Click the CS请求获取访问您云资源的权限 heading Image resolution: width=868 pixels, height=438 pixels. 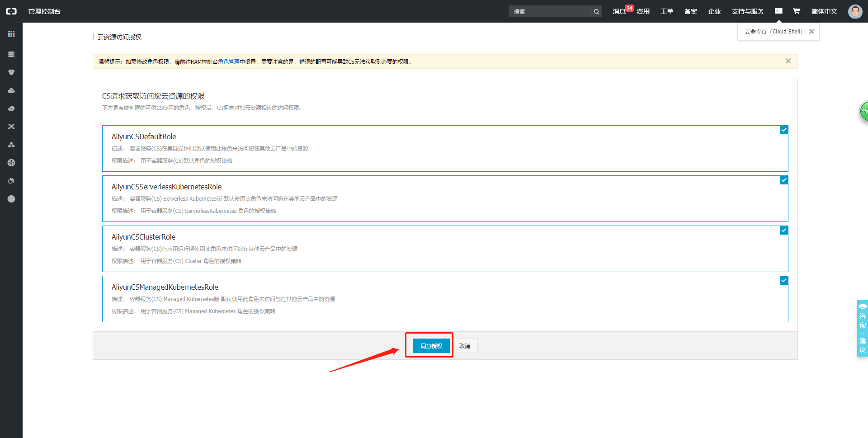tap(153, 96)
